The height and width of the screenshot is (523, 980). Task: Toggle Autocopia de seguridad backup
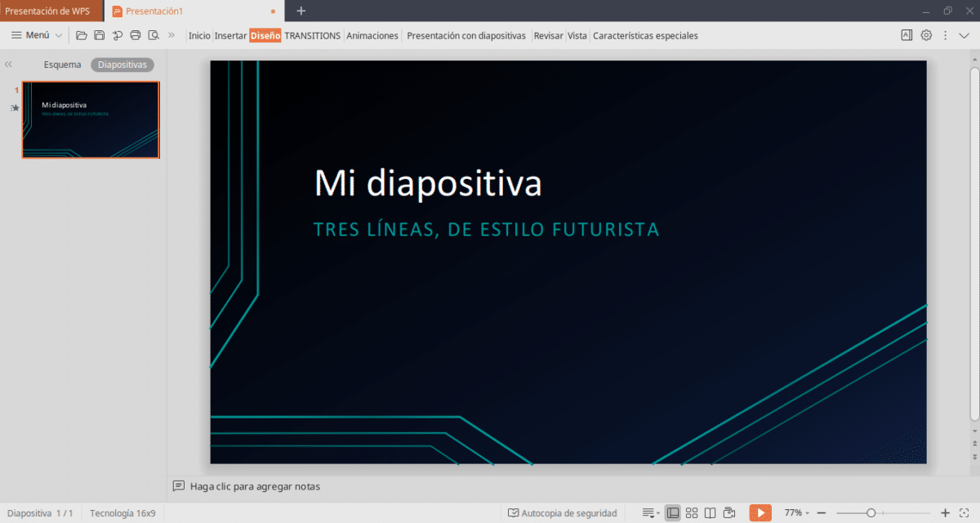563,513
